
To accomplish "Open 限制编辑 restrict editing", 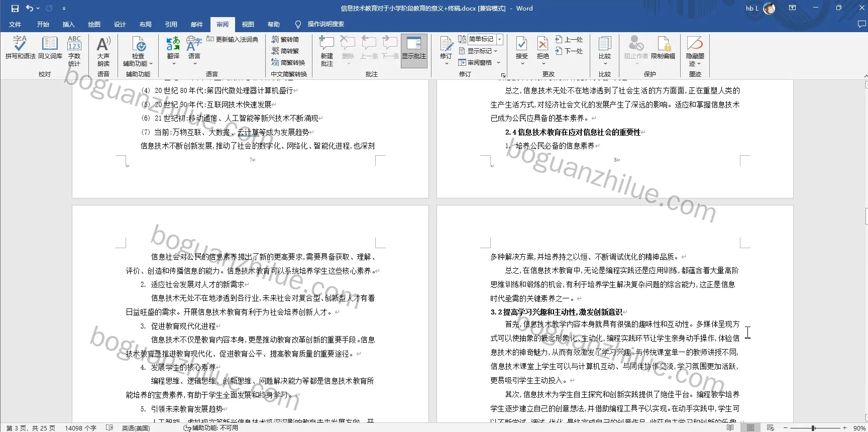I will pos(663,48).
